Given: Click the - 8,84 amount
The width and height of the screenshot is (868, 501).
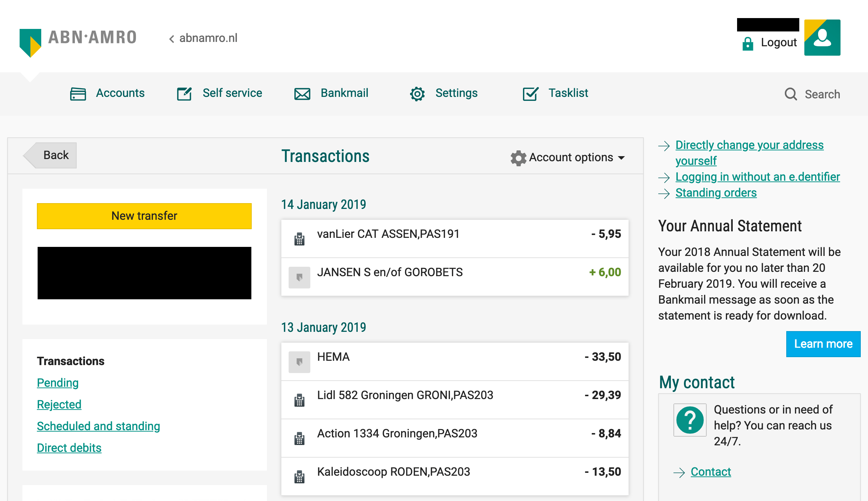Looking at the screenshot, I should coord(606,433).
